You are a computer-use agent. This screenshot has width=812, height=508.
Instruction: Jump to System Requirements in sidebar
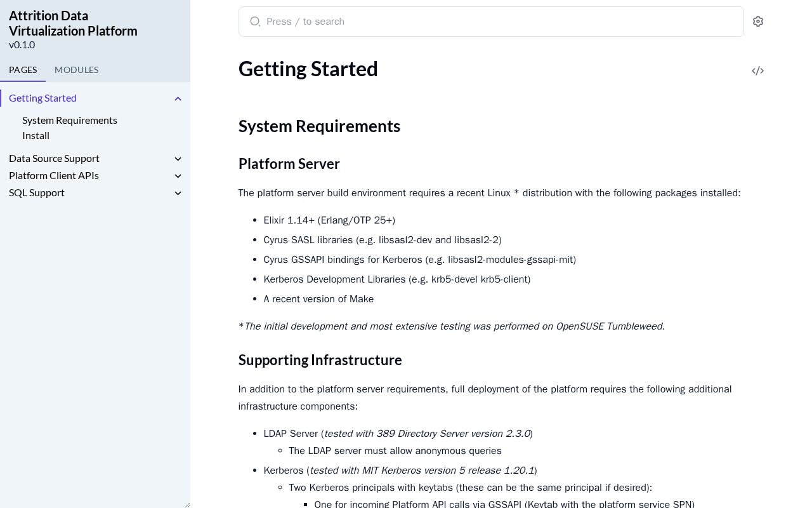point(70,120)
